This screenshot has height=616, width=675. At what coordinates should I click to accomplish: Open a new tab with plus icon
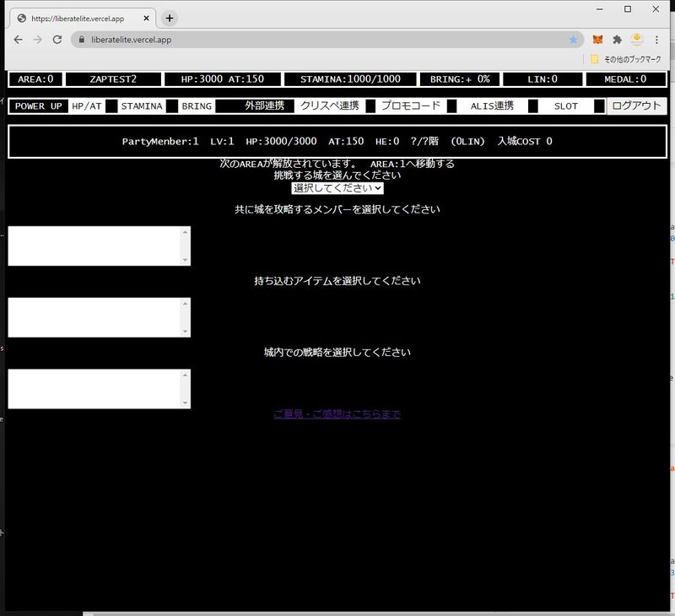coord(170,18)
